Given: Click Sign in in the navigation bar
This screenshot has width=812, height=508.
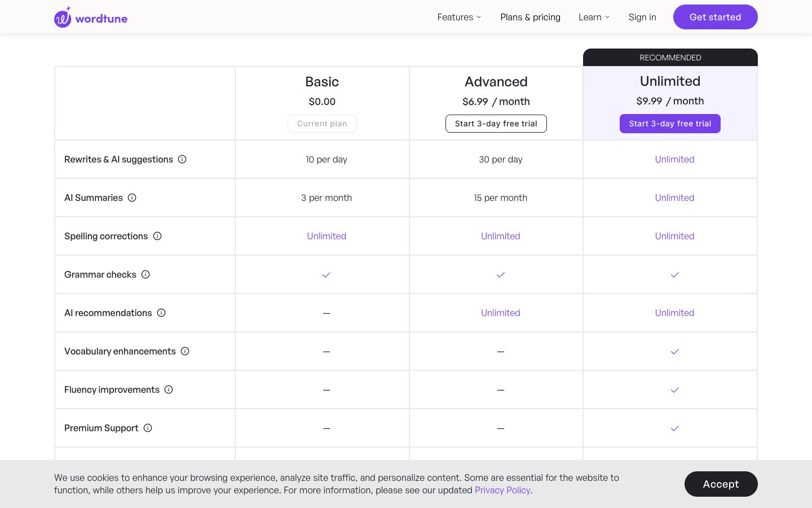Looking at the screenshot, I should (642, 17).
